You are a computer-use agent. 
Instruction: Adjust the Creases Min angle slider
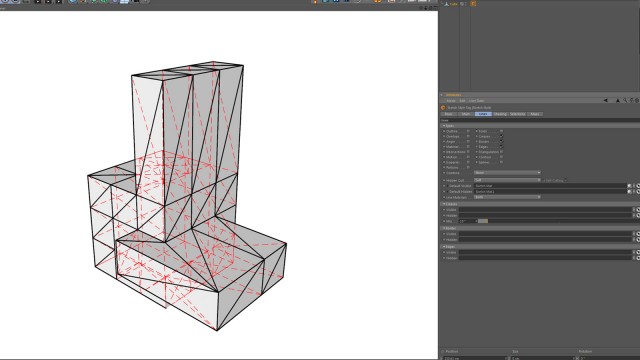pyautogui.click(x=483, y=221)
